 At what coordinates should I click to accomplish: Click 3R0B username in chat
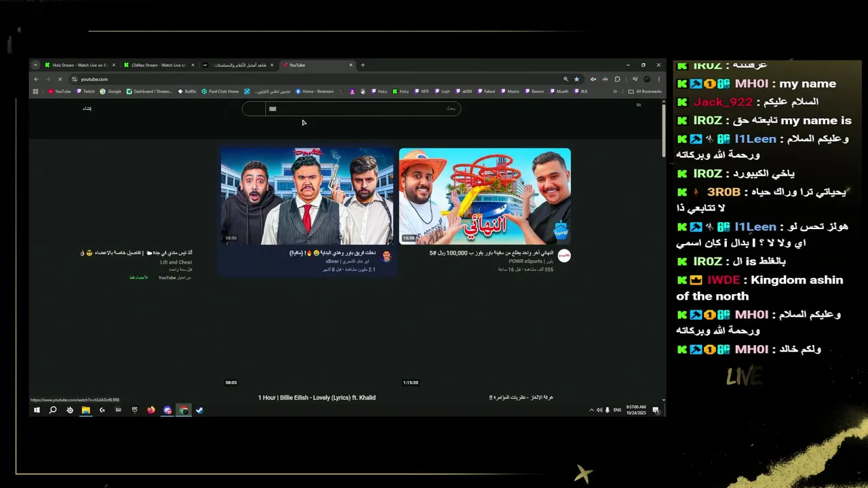(x=724, y=192)
